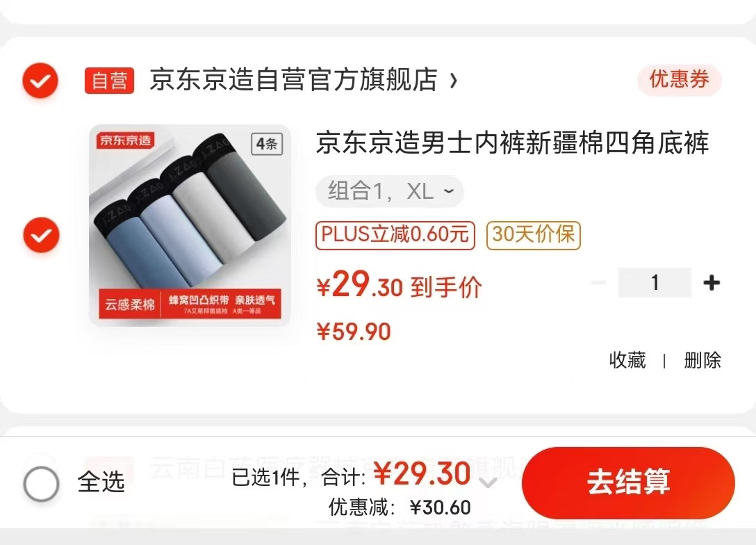This screenshot has width=756, height=545.
Task: Open the store page via the arrow chevron
Action: coord(453,80)
